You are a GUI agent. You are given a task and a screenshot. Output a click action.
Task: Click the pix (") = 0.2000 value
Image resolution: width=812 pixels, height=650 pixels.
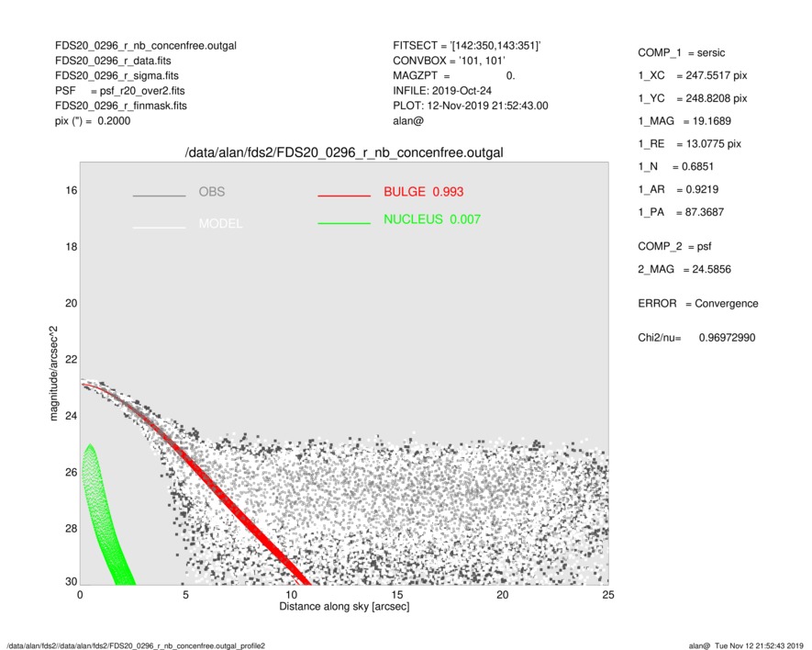click(x=93, y=121)
